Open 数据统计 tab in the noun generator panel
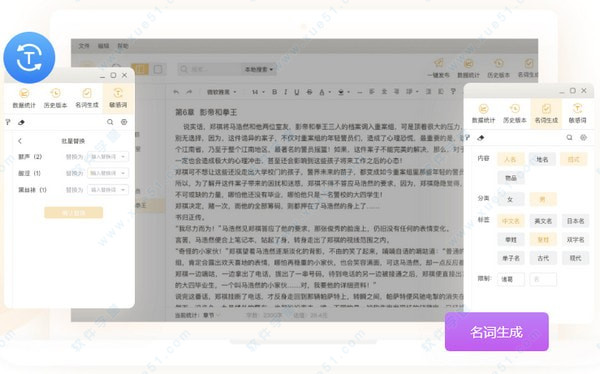Image resolution: width=600 pixels, height=374 pixels. click(484, 114)
